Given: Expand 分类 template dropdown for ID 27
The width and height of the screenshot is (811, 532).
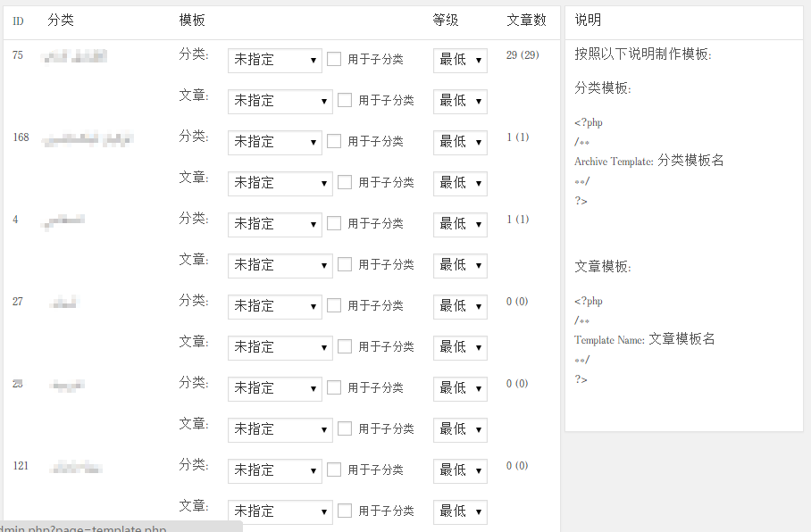Looking at the screenshot, I should [x=274, y=306].
